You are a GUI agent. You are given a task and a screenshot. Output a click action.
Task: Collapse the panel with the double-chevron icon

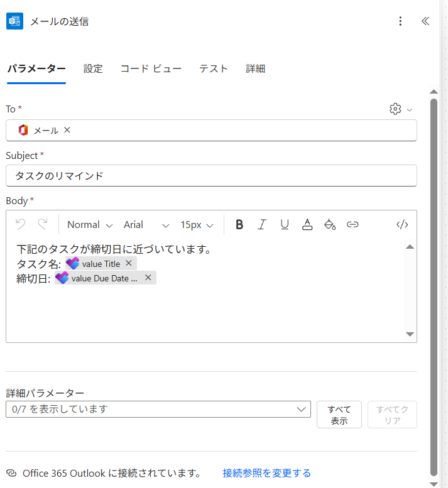click(x=425, y=21)
